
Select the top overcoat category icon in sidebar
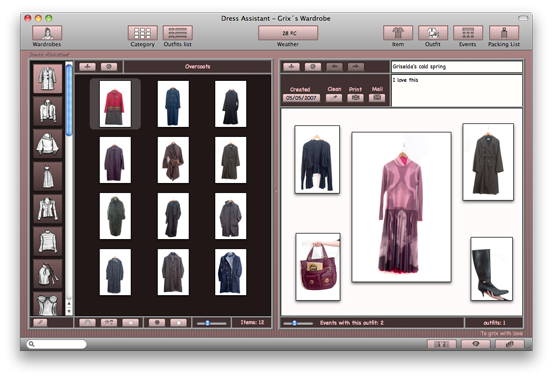[x=48, y=78]
